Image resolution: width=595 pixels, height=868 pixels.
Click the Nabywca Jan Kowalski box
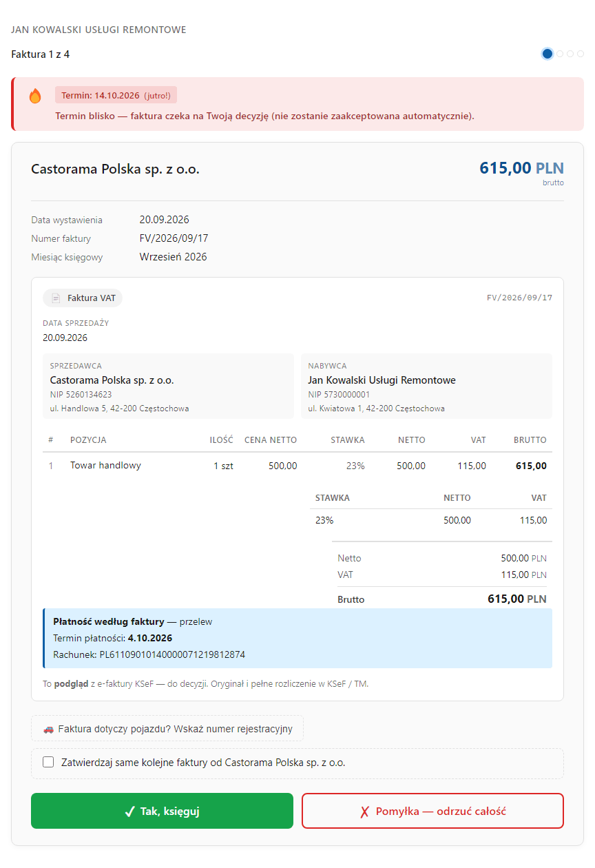point(426,386)
